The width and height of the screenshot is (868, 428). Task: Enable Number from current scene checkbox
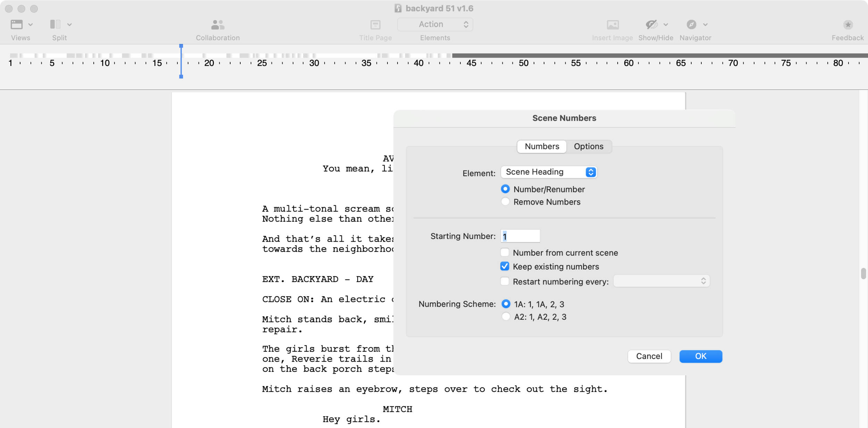(x=504, y=252)
